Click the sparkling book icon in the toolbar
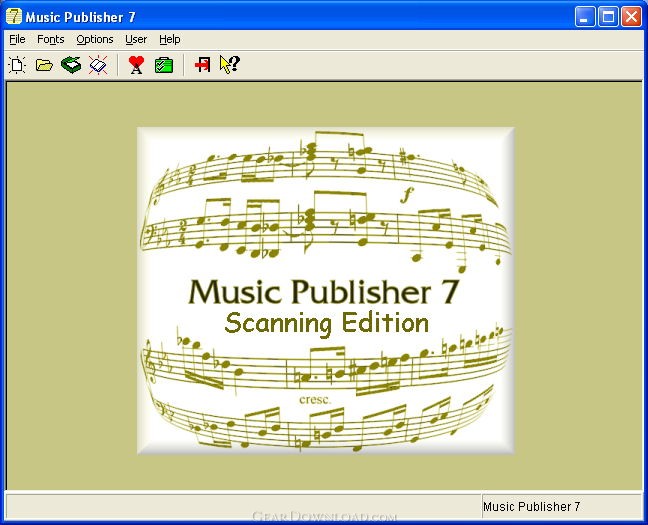This screenshot has width=648, height=525. coord(98,65)
